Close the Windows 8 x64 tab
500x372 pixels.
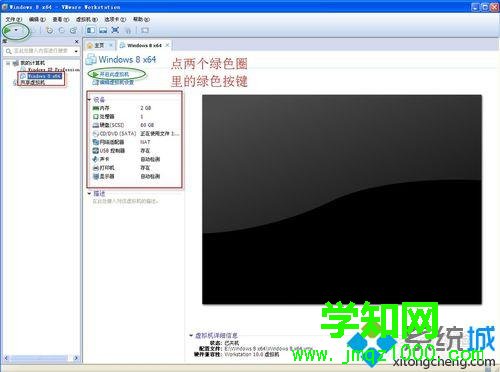click(x=167, y=45)
